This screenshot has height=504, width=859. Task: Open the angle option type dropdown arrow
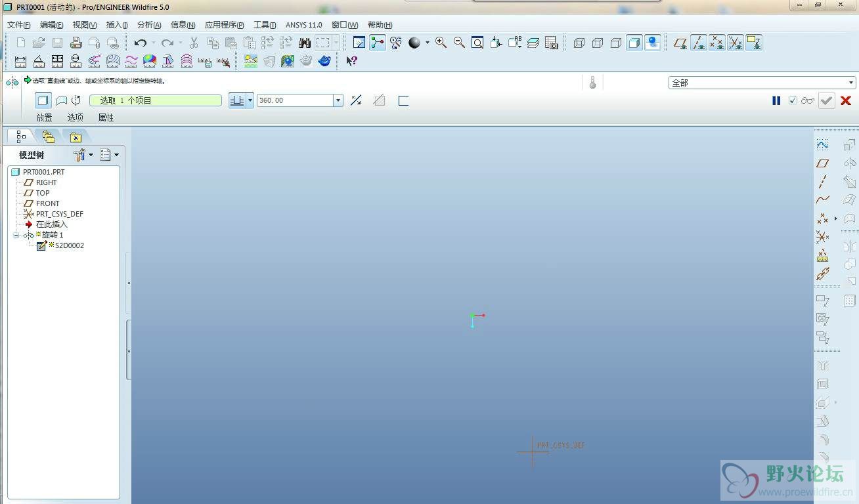point(250,100)
